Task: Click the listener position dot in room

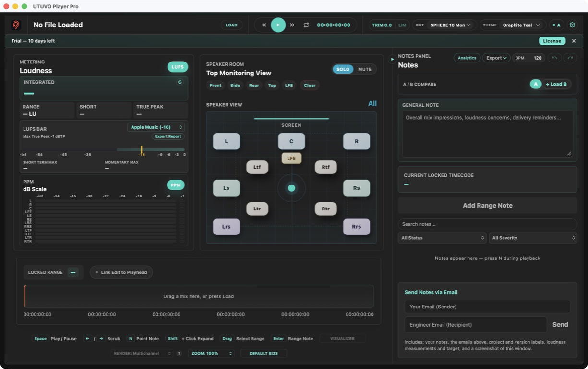Action: 291,188
